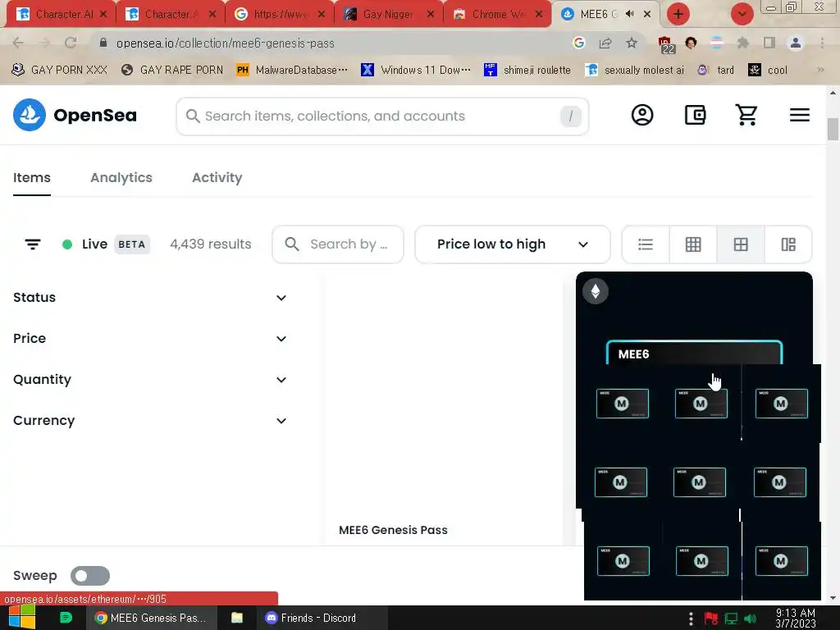Click the extension icon with the 22 badge

click(x=665, y=44)
